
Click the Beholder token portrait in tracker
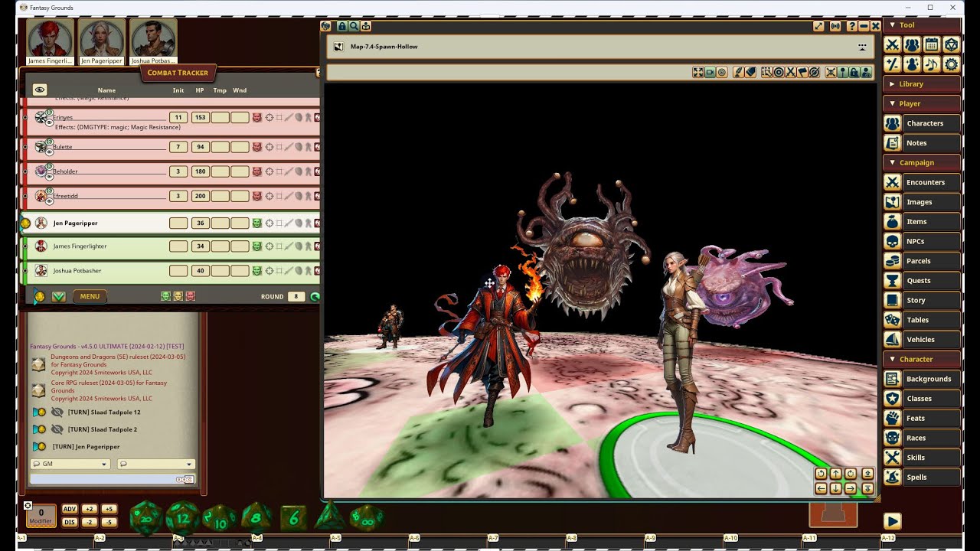[41, 171]
